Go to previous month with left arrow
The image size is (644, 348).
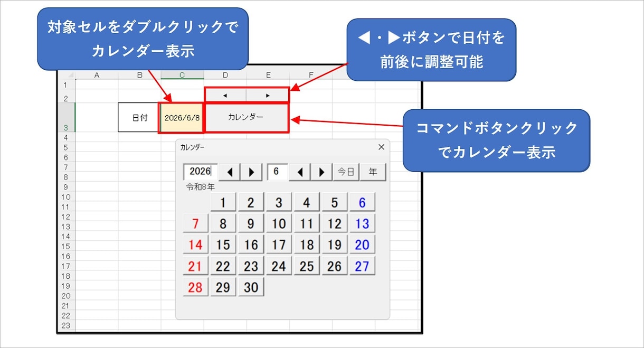(300, 172)
